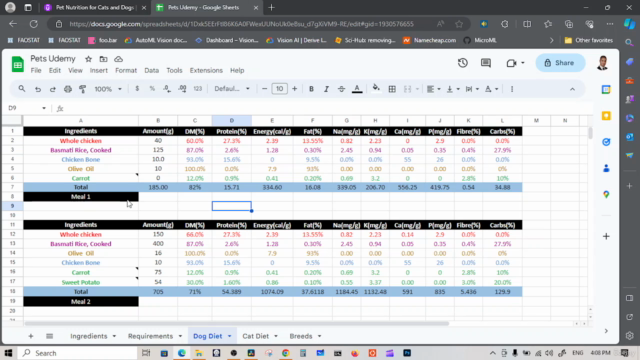Decrease font size with minus button
Viewport: 640px width, 360px height.
[264, 89]
